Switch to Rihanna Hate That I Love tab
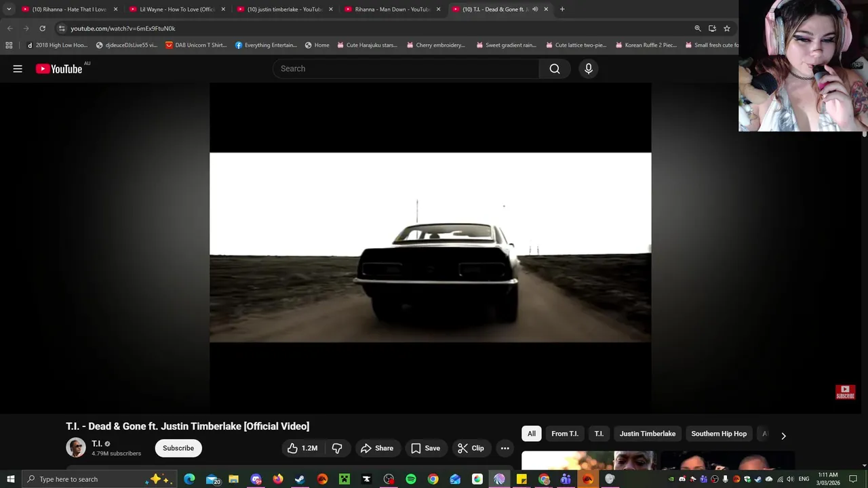 69,9
